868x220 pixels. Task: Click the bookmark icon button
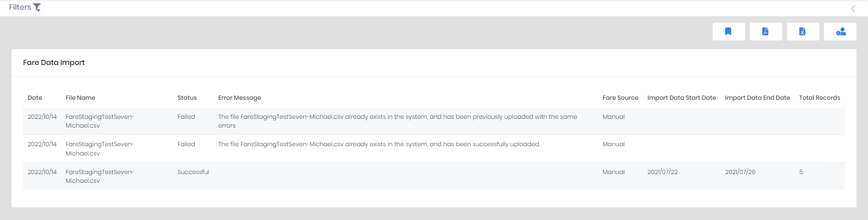(728, 32)
